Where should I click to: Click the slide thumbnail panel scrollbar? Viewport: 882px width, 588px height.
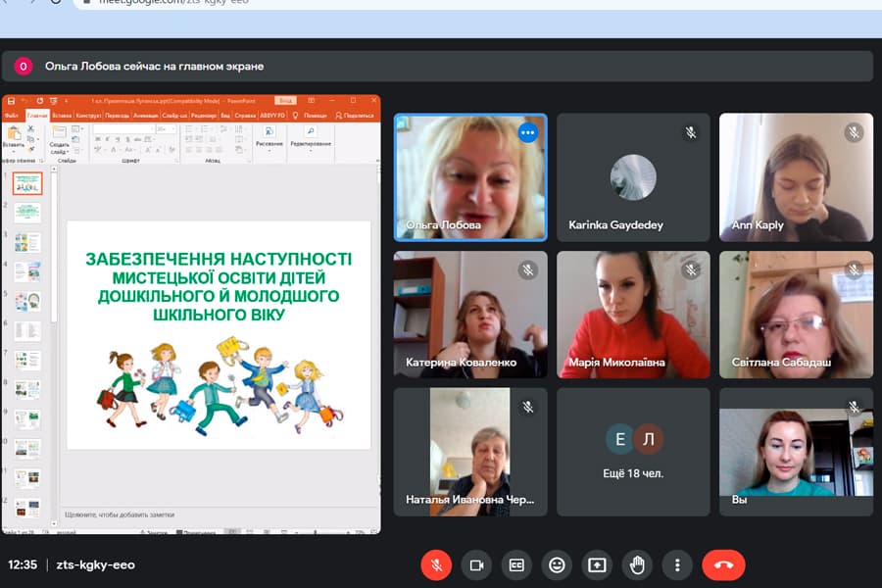(54, 248)
